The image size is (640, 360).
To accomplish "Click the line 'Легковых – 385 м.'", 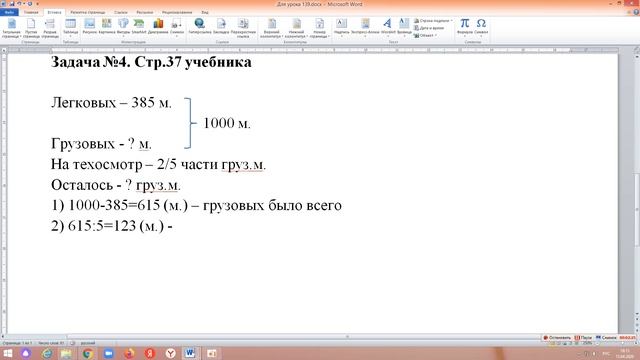I will pos(111,103).
